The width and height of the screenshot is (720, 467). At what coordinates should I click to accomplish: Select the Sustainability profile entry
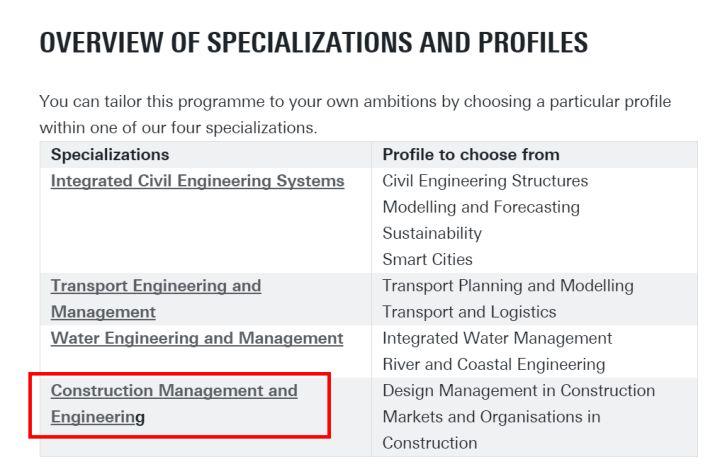point(432,233)
